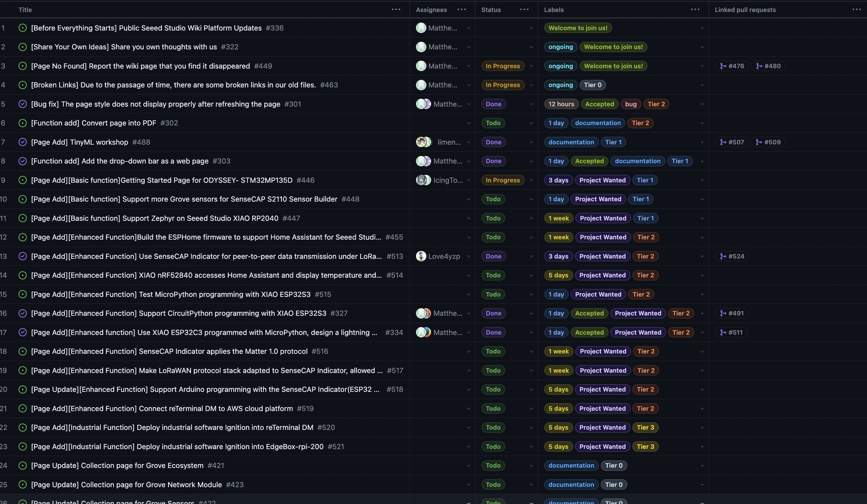Click the three-dot menu on Title column
Screen dimensions: 867x504
(396, 9)
